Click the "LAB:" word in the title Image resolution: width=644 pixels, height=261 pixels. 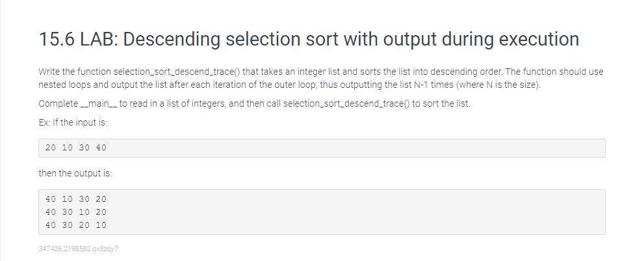[x=99, y=39]
